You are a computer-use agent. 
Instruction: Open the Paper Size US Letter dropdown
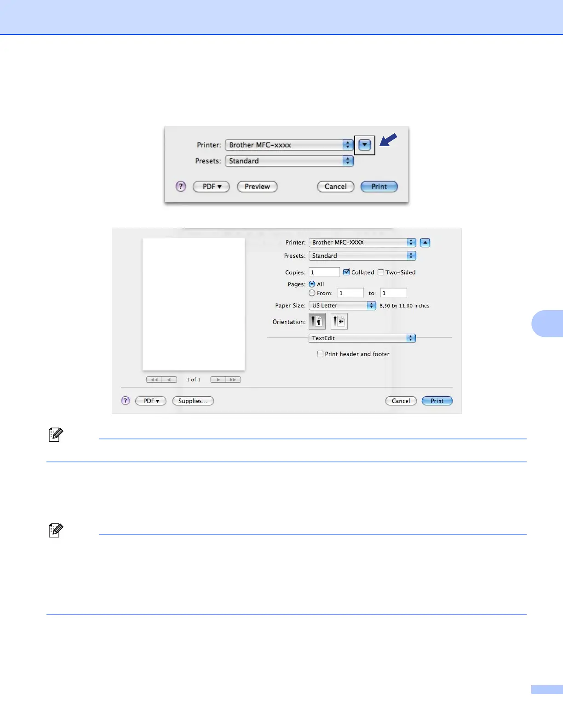coord(342,306)
